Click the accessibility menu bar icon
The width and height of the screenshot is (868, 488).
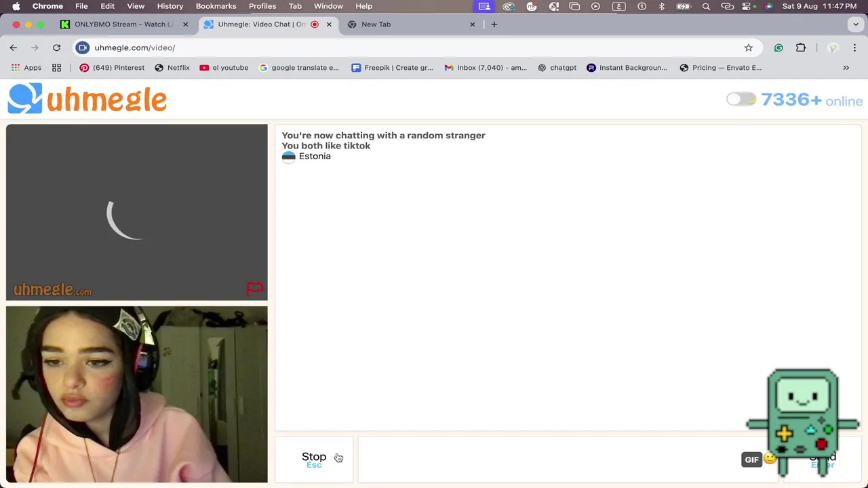point(642,6)
